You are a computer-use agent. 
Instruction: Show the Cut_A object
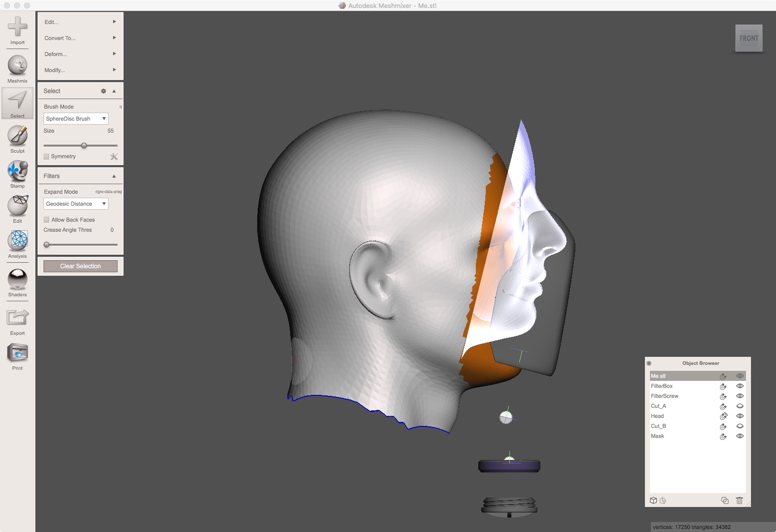coord(740,406)
